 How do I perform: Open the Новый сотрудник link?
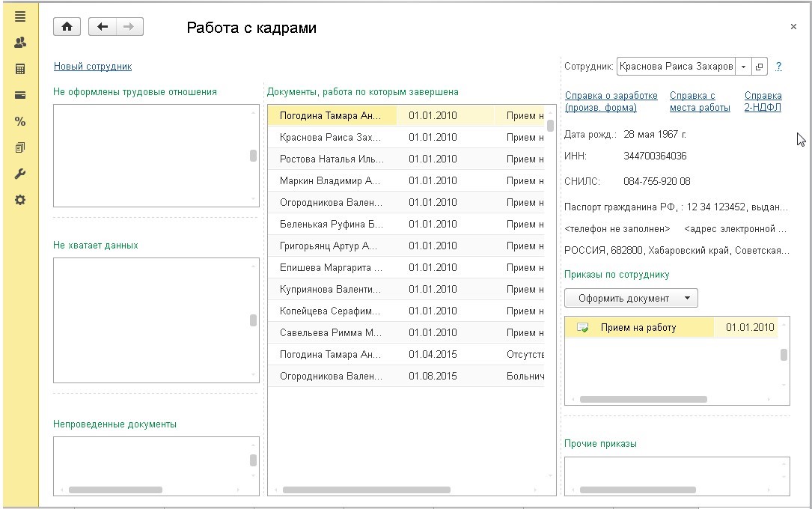click(93, 67)
